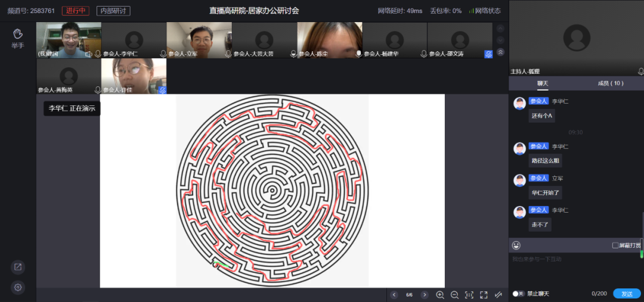The width and height of the screenshot is (644, 302).
Task: Open settings gear in left sidebar
Action: (18, 288)
